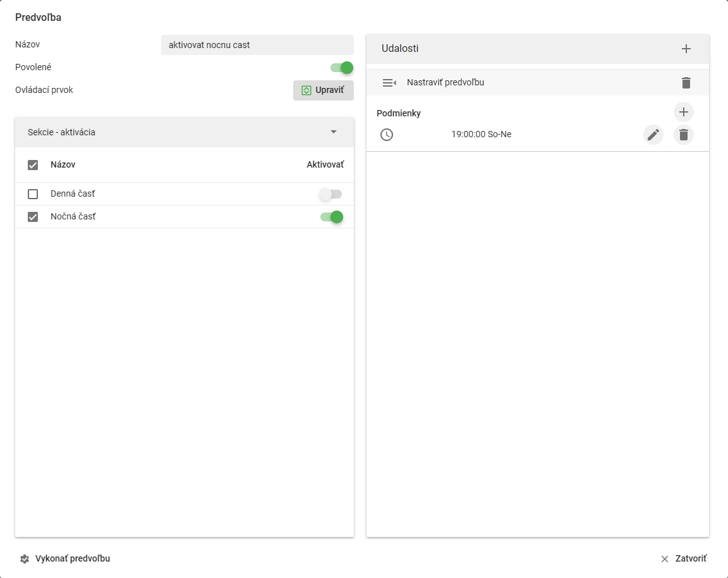Click Zatvoriť to close the dialog
The image size is (728, 578).
683,558
